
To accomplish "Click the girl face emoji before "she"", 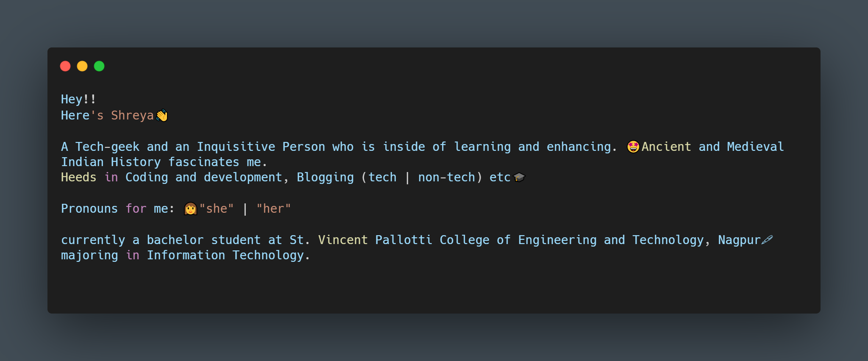I will [190, 208].
